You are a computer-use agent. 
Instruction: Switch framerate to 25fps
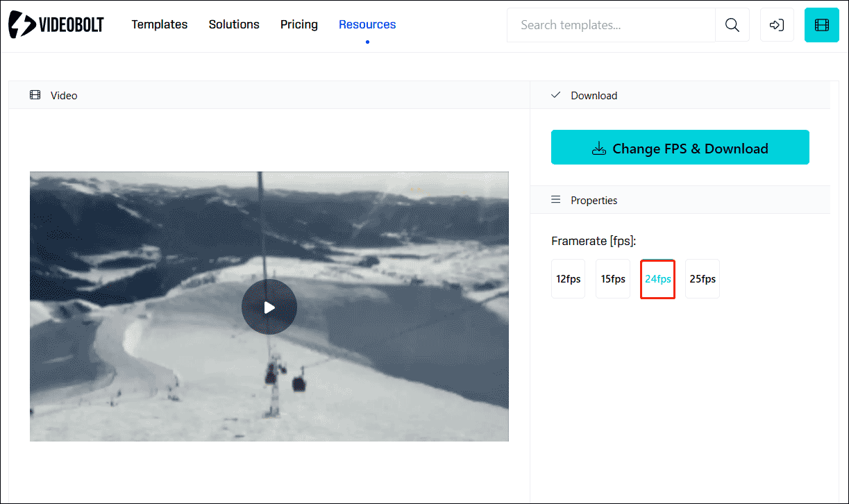pyautogui.click(x=702, y=278)
